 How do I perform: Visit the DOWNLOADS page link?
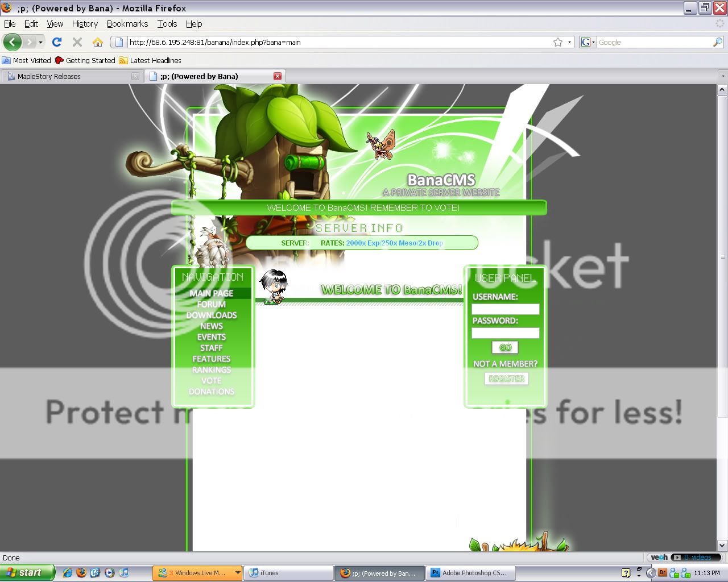pyautogui.click(x=212, y=315)
